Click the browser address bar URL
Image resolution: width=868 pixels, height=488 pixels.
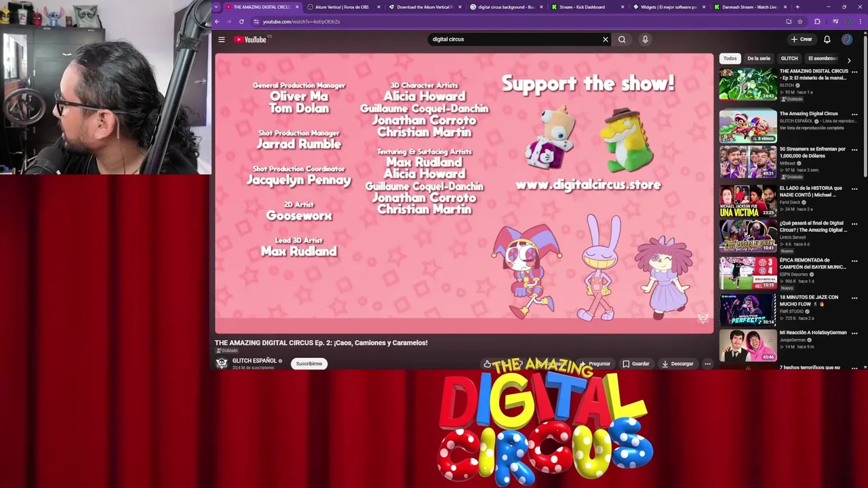pyautogui.click(x=301, y=22)
